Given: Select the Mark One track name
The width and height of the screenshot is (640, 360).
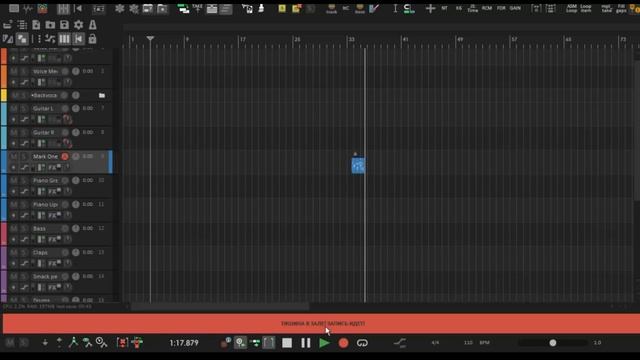Looking at the screenshot, I should (45, 156).
